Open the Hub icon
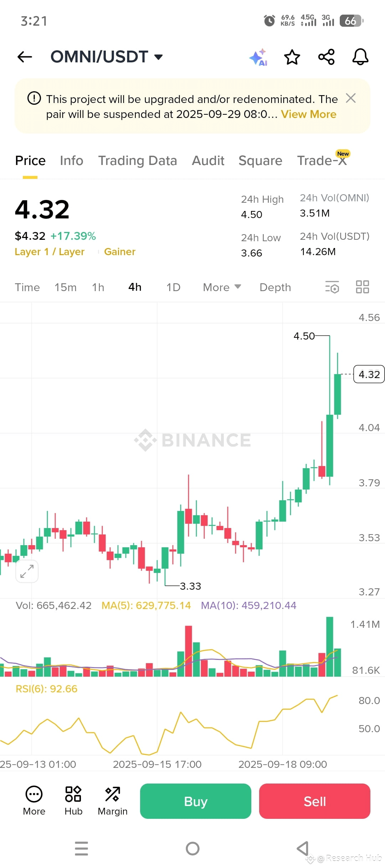The image size is (385, 868). tap(73, 801)
